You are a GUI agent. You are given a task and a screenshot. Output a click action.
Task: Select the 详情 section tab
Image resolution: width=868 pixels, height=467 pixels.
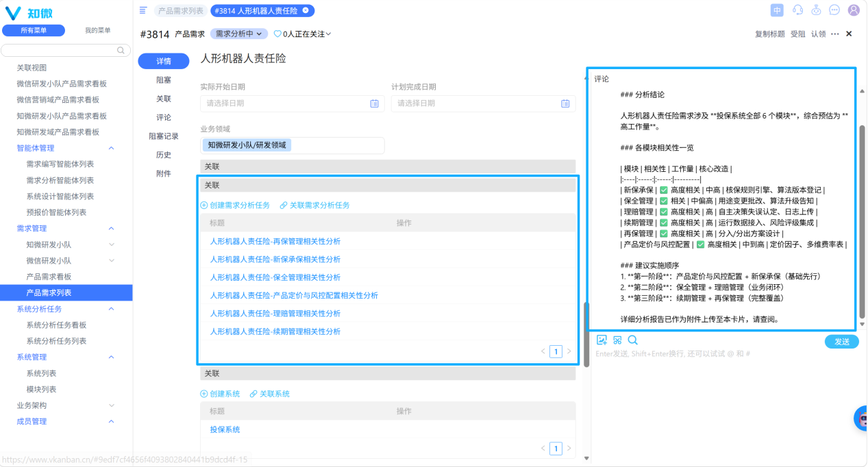tap(164, 62)
